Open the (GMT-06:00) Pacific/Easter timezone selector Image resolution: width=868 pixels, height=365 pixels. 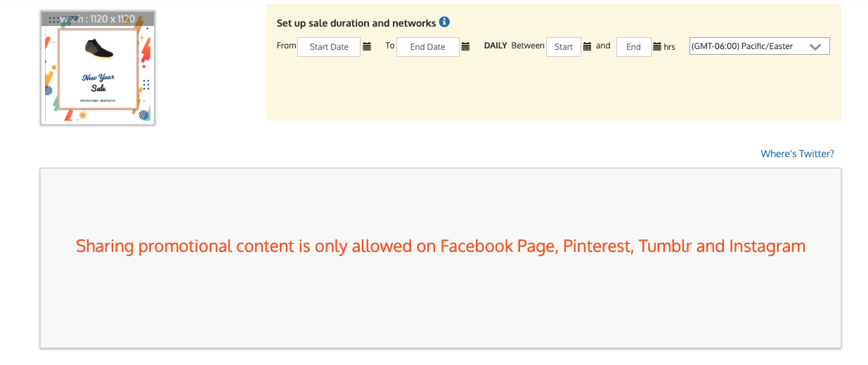760,46
